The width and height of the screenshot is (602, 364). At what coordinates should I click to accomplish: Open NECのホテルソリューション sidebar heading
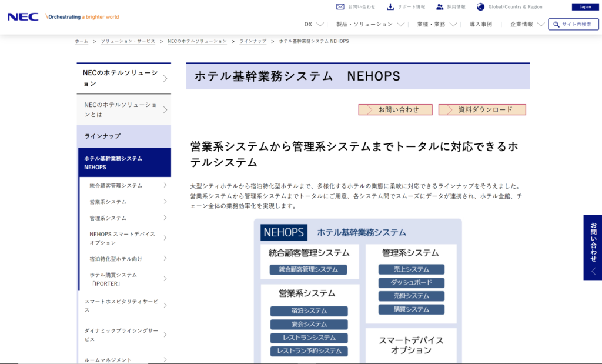point(123,78)
